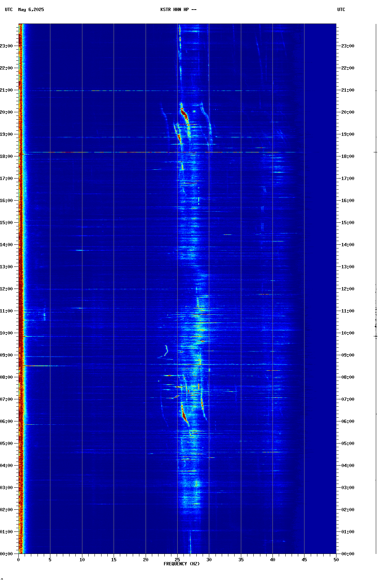Click the 19:00 label on the right axis
This screenshot has width=392, height=583.
coord(348,134)
